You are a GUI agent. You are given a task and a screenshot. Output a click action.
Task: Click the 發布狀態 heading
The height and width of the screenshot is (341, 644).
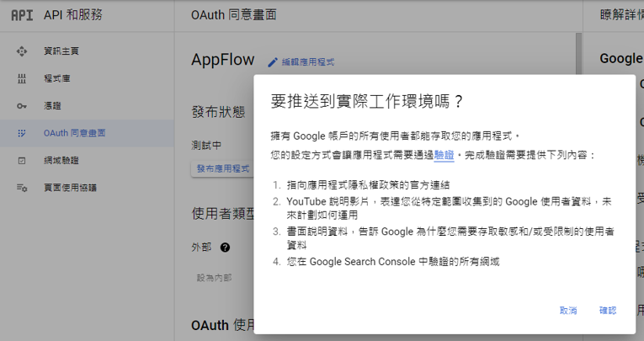click(x=218, y=112)
